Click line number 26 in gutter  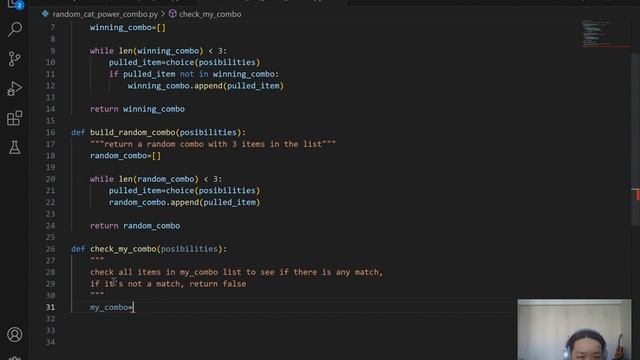tap(50, 249)
